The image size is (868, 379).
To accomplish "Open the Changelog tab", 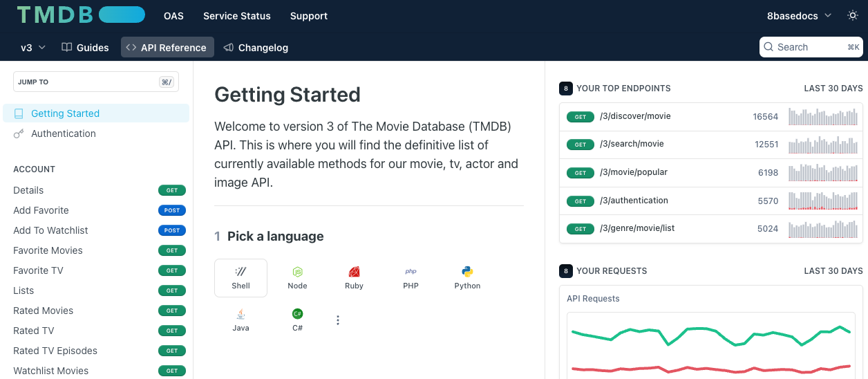I will click(256, 48).
